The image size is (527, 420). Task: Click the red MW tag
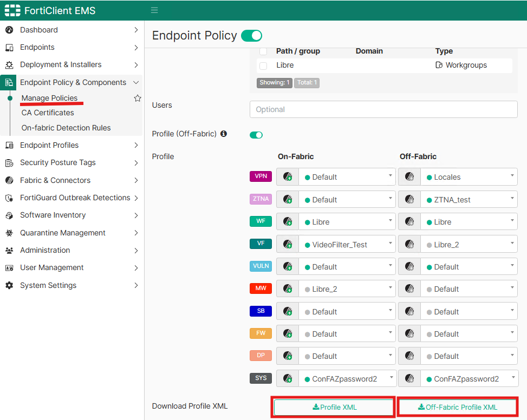(x=261, y=288)
